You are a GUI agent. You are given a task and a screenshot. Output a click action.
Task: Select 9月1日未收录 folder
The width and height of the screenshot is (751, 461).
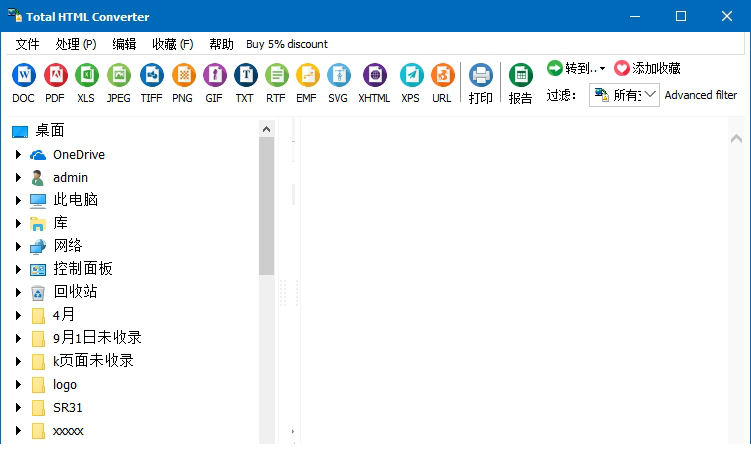click(97, 338)
